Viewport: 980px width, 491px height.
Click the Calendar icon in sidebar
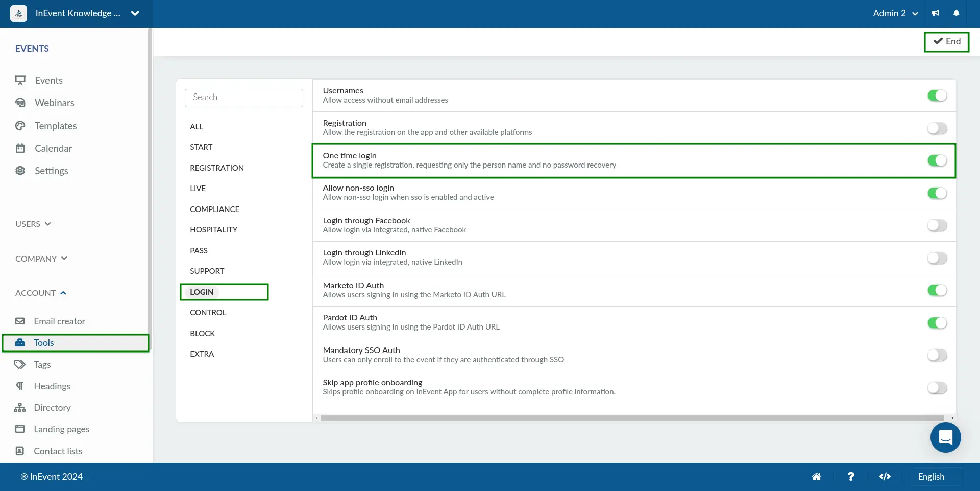tap(20, 148)
